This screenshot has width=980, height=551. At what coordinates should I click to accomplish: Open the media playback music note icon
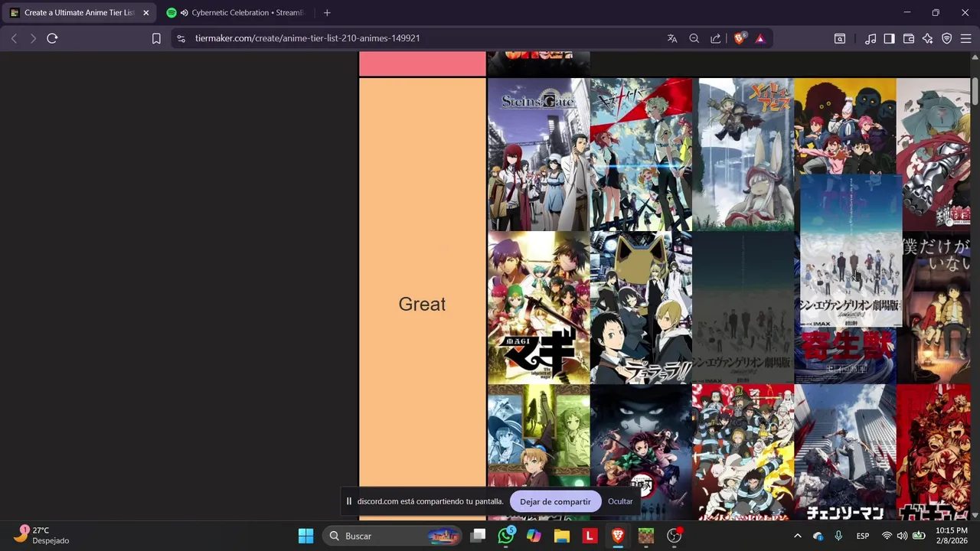tap(871, 38)
